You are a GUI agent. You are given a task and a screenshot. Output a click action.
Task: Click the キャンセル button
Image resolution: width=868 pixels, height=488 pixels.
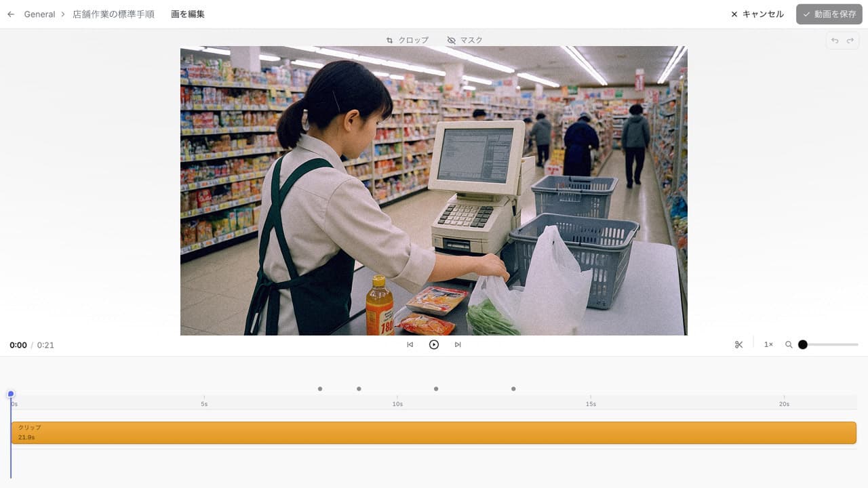point(757,14)
